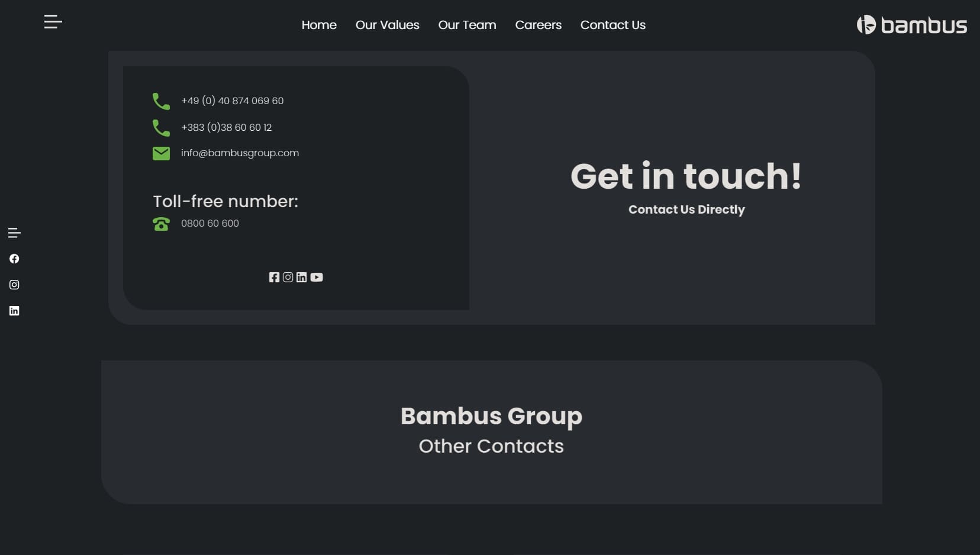Open Instagram from the left sidebar
The width and height of the screenshot is (980, 555).
[x=14, y=285]
